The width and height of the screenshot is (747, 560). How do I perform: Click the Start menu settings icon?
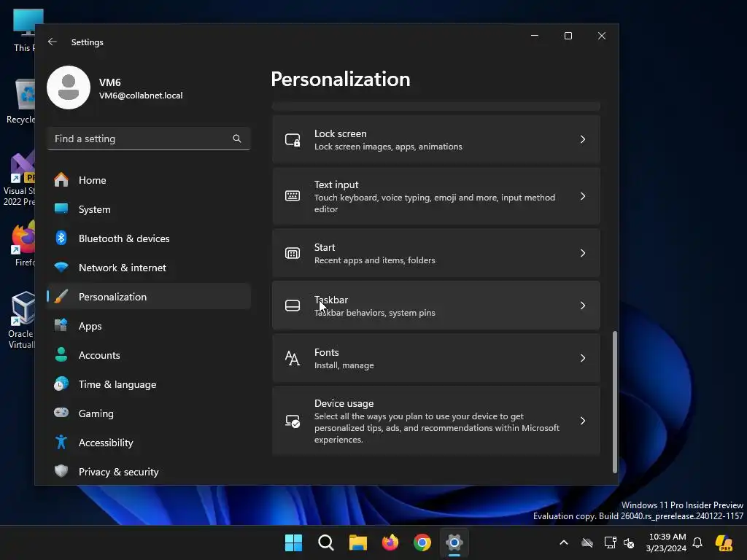[x=293, y=253]
